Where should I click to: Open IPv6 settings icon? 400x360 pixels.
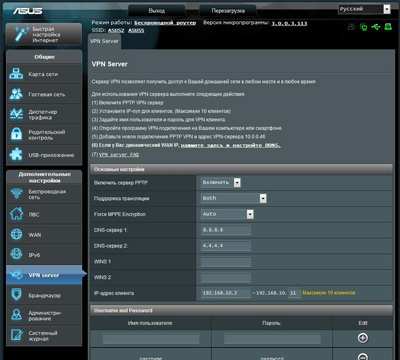tap(16, 255)
